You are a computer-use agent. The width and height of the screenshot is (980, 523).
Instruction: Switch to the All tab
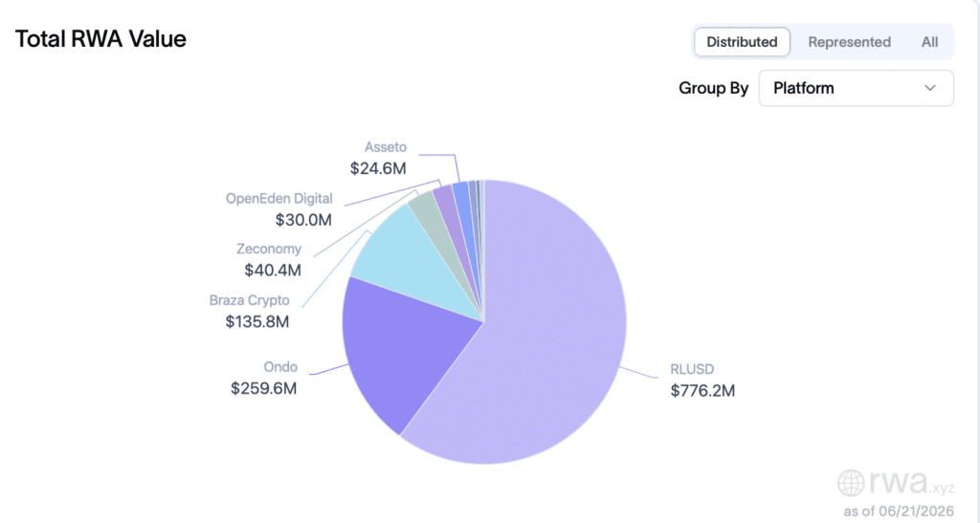(929, 42)
